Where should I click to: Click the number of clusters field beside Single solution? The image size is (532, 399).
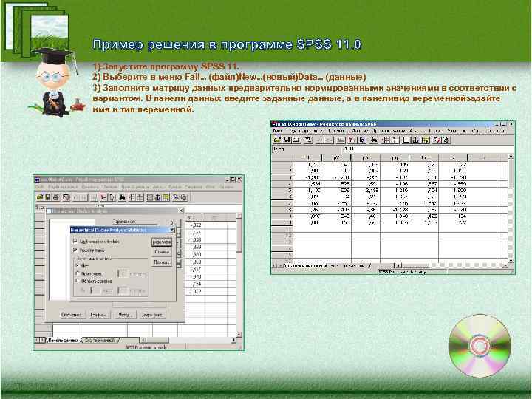pos(123,273)
